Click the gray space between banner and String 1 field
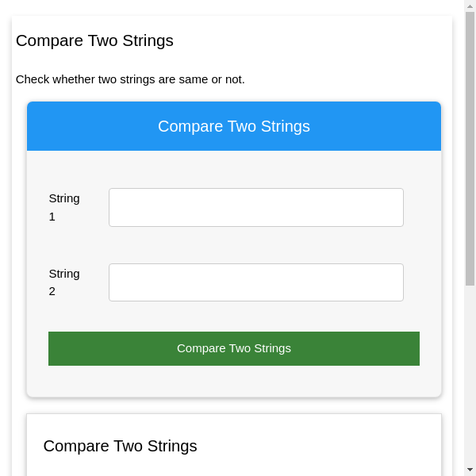 (233, 169)
